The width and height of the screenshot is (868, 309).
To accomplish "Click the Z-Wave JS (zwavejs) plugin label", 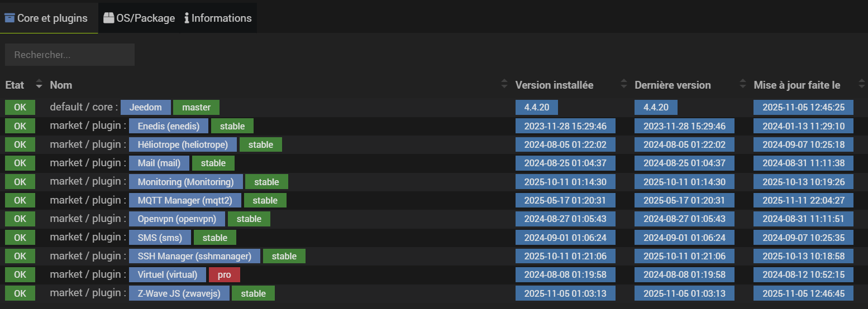I will click(179, 293).
